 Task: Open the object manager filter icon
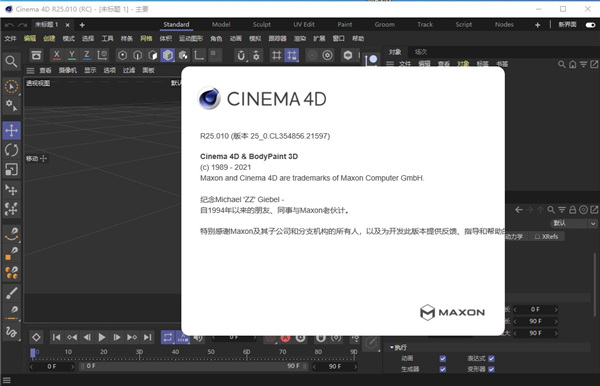click(583, 64)
